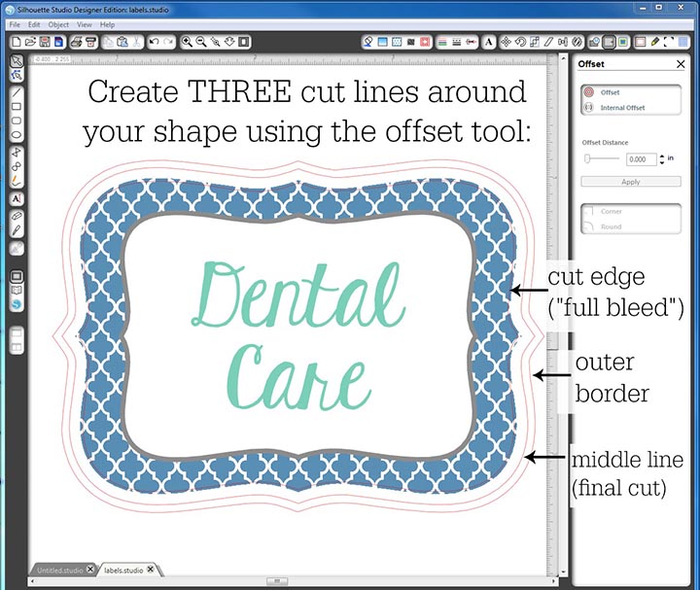The image size is (700, 590).
Task: Increase Offset Distance with up arrow
Action: (x=662, y=156)
